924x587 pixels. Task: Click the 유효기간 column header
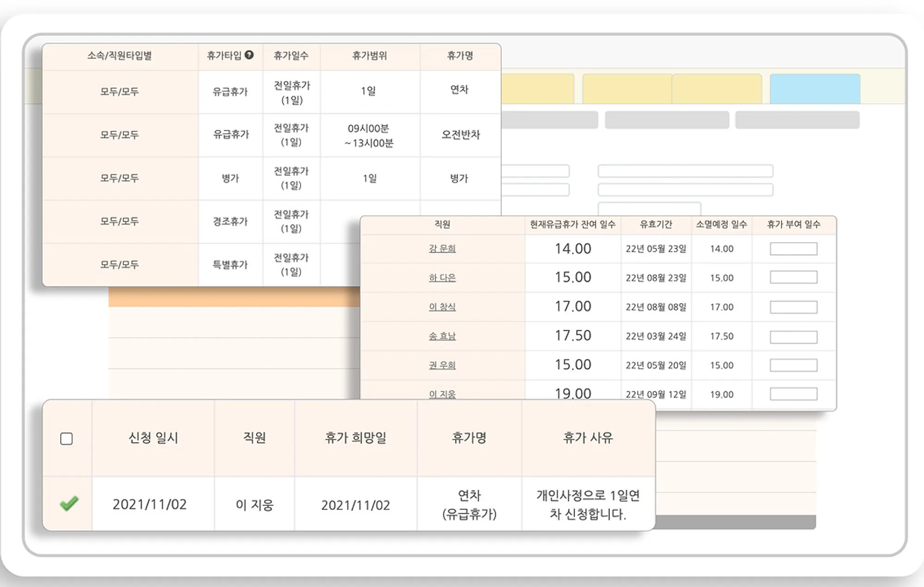(656, 225)
